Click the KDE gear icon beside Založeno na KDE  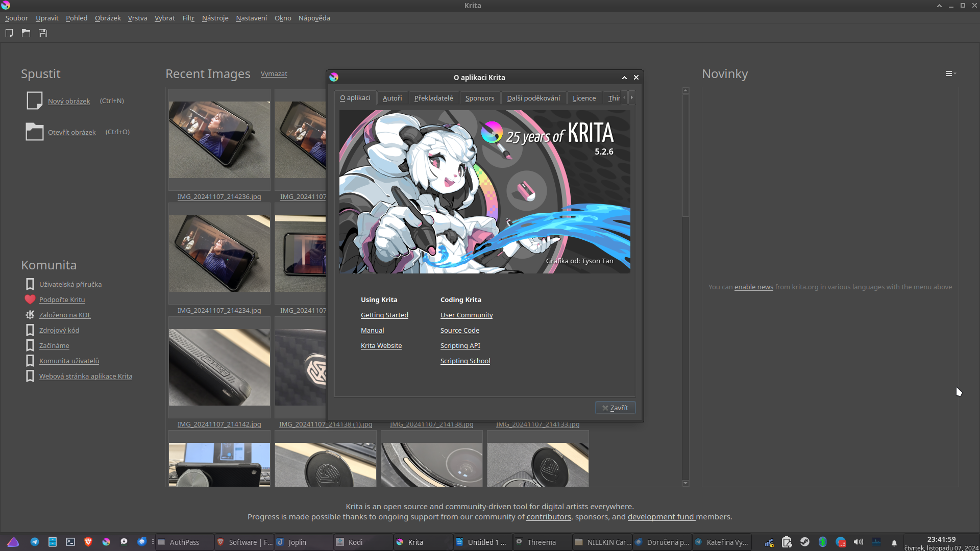[30, 315]
